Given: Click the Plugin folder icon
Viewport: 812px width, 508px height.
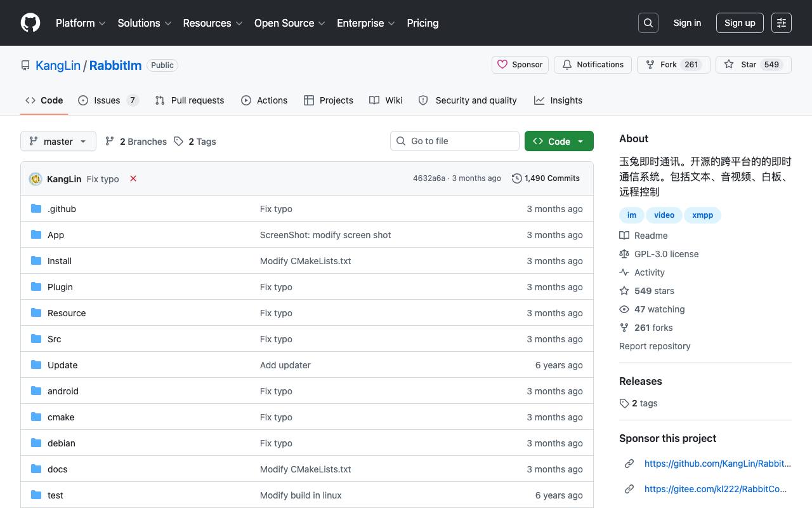Looking at the screenshot, I should (x=36, y=286).
